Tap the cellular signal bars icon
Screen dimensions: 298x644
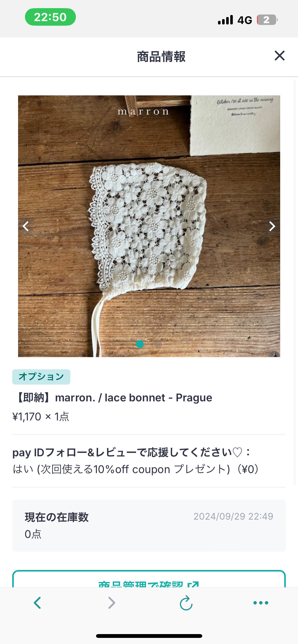[225, 20]
